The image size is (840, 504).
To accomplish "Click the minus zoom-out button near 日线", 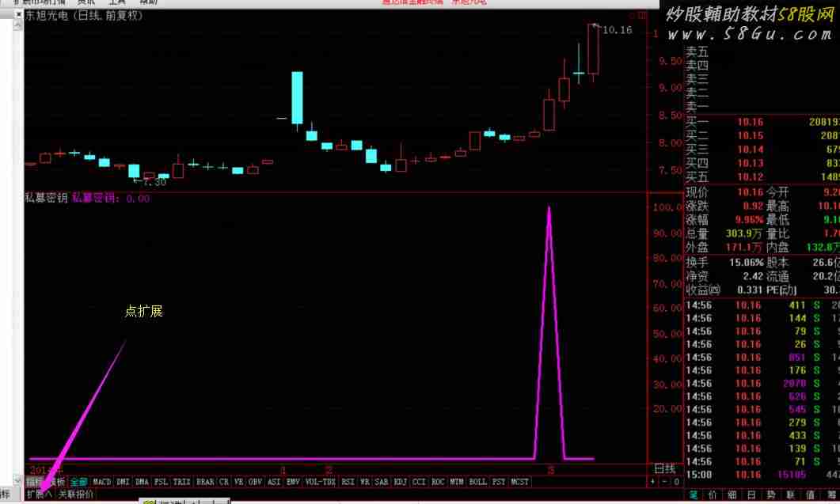I will click(x=664, y=482).
